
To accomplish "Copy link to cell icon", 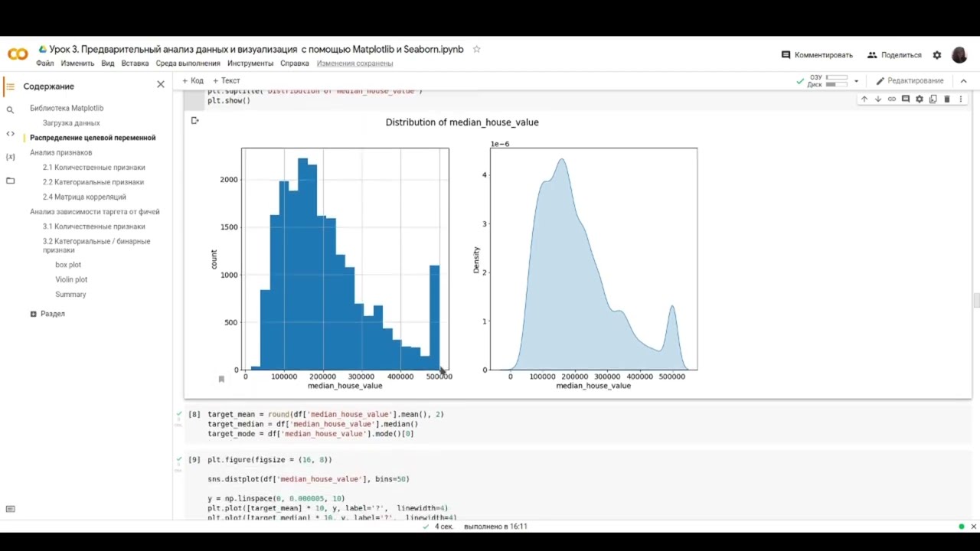I will tap(892, 99).
